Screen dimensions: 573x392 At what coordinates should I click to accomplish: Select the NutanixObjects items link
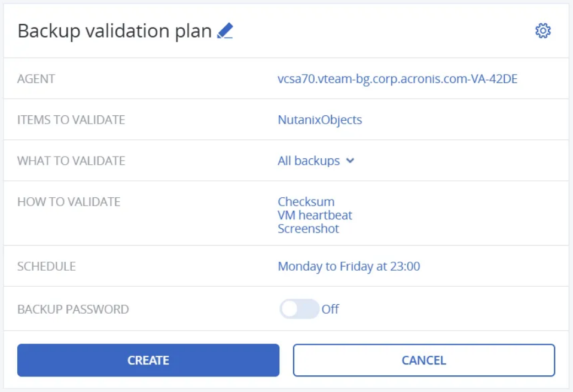320,120
